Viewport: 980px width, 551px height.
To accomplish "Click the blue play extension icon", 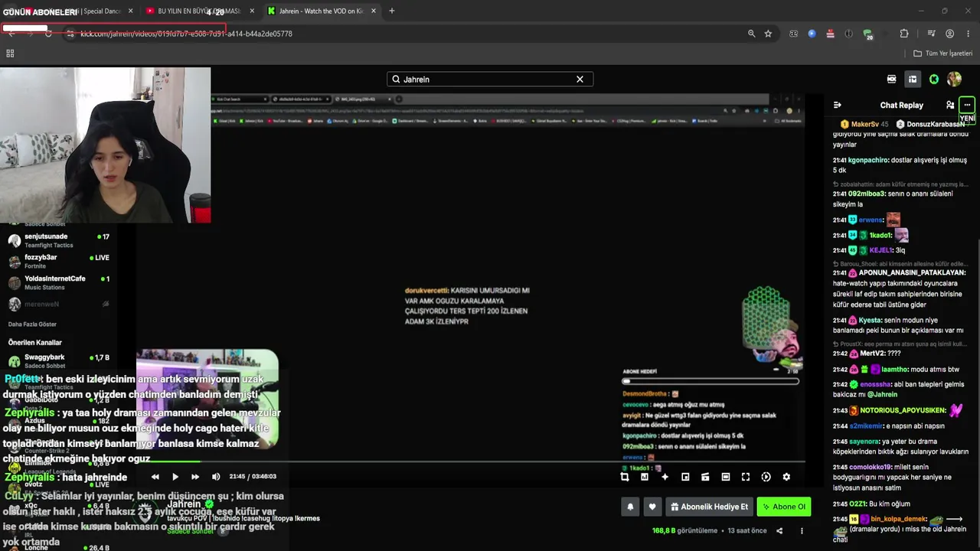I will point(812,34).
